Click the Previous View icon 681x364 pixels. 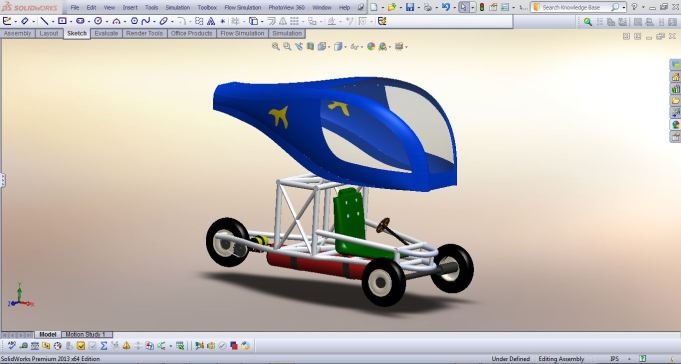299,46
